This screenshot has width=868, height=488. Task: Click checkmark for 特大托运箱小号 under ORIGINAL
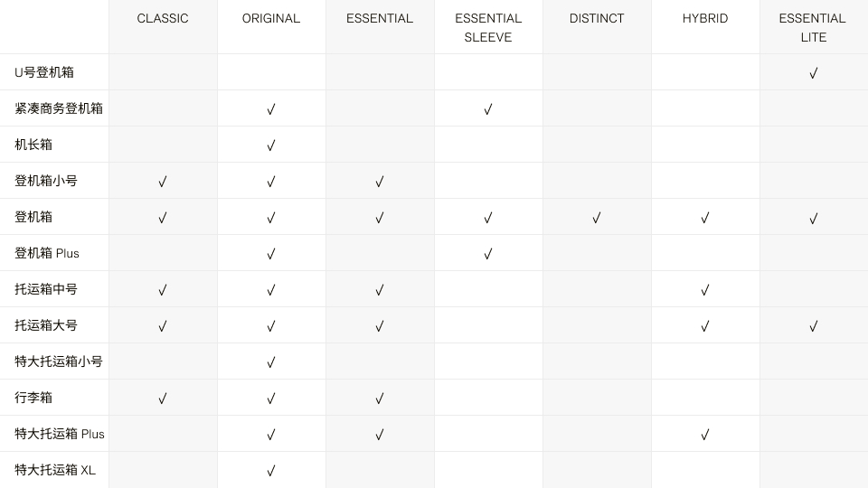click(x=270, y=362)
